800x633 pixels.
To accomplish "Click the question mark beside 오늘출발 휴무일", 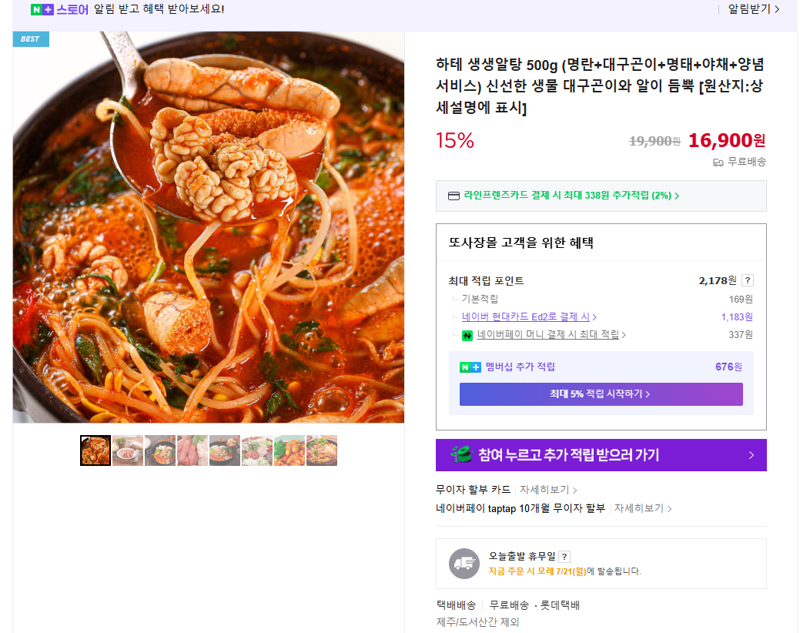I will 564,556.
